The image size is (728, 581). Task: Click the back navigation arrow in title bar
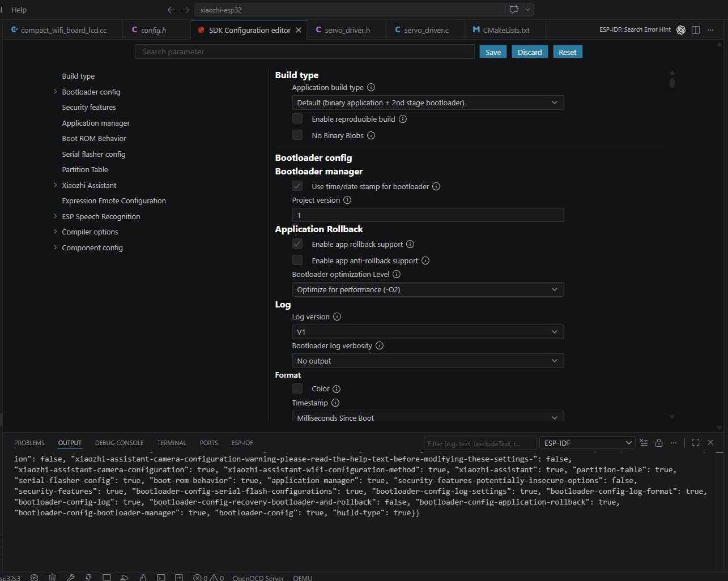pos(171,10)
